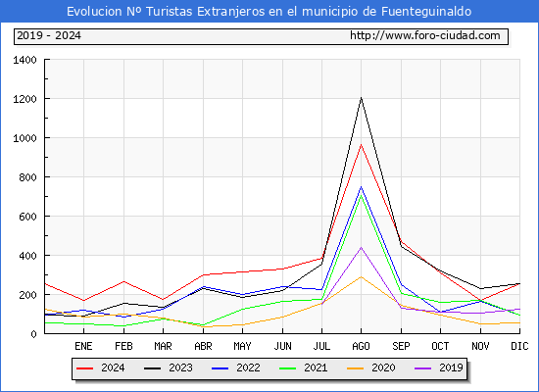The image size is (539, 392).
Task: Click the MAR month axis label
Action: pos(163,346)
